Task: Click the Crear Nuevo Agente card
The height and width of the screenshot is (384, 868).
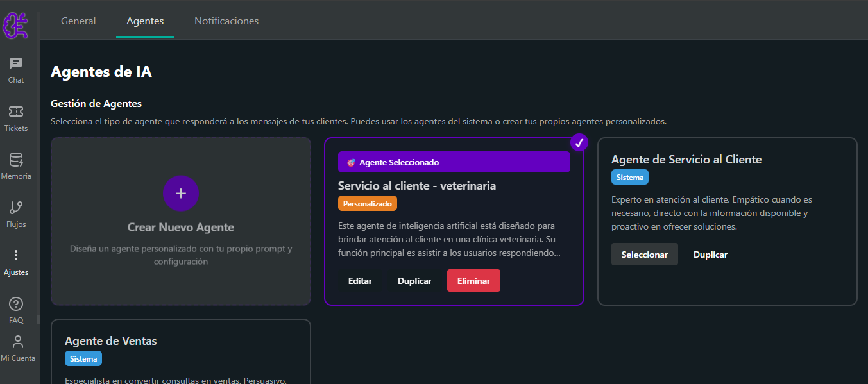Action: (x=181, y=221)
